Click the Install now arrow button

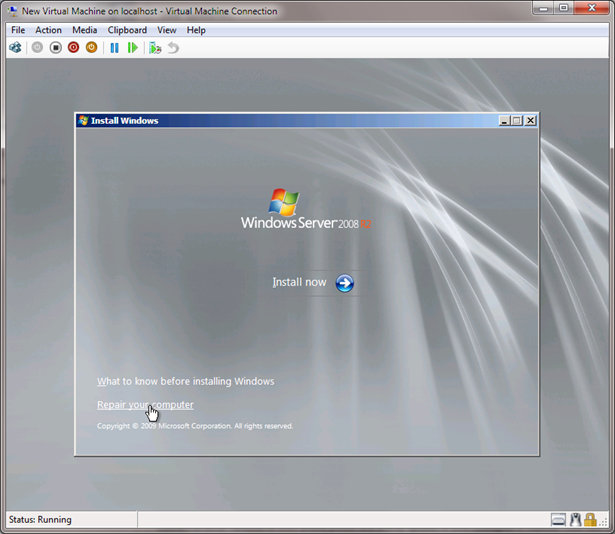345,283
